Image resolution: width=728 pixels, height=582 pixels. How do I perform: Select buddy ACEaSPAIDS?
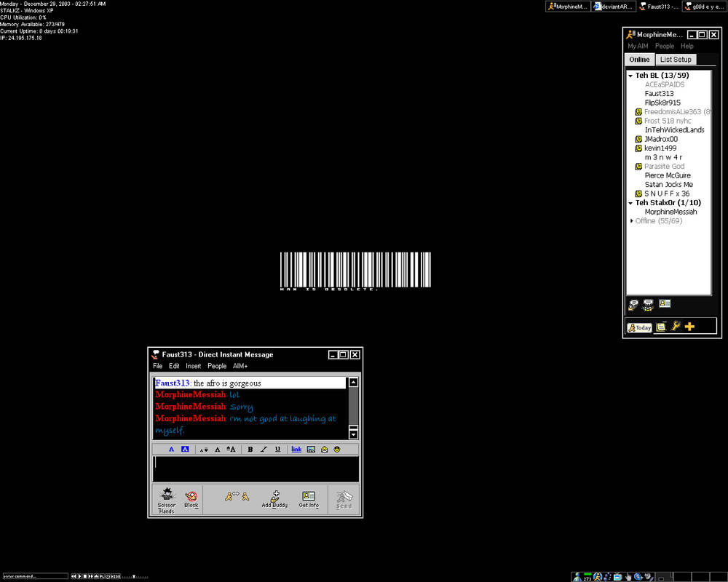[665, 84]
